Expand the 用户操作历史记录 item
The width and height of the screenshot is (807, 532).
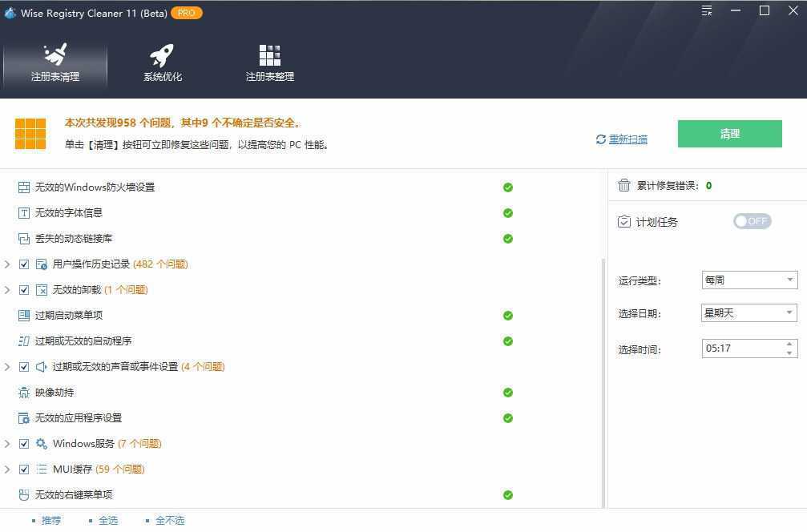pyautogui.click(x=8, y=264)
